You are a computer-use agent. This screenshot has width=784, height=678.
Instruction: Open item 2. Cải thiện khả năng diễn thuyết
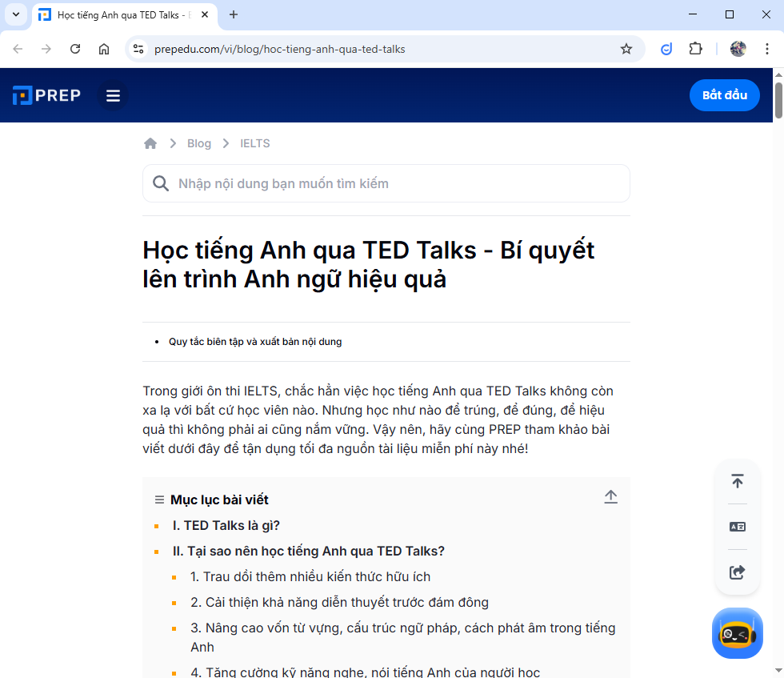coord(339,603)
